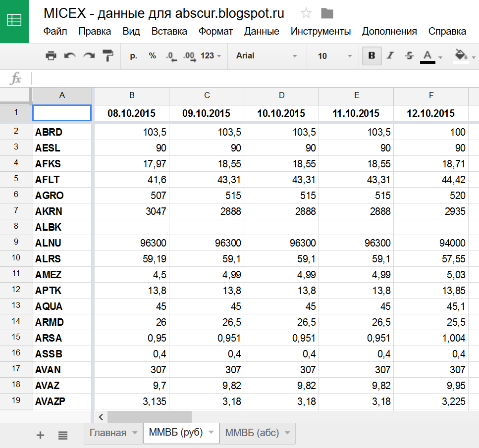The height and width of the screenshot is (448, 479).
Task: Open the Вид menu
Action: [131, 32]
